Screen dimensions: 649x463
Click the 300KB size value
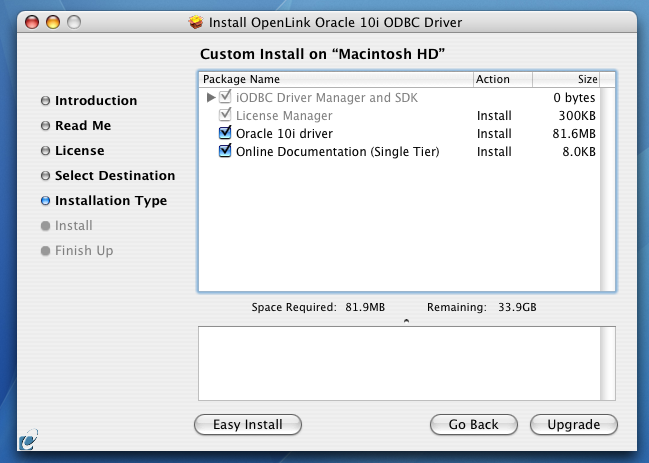point(577,115)
